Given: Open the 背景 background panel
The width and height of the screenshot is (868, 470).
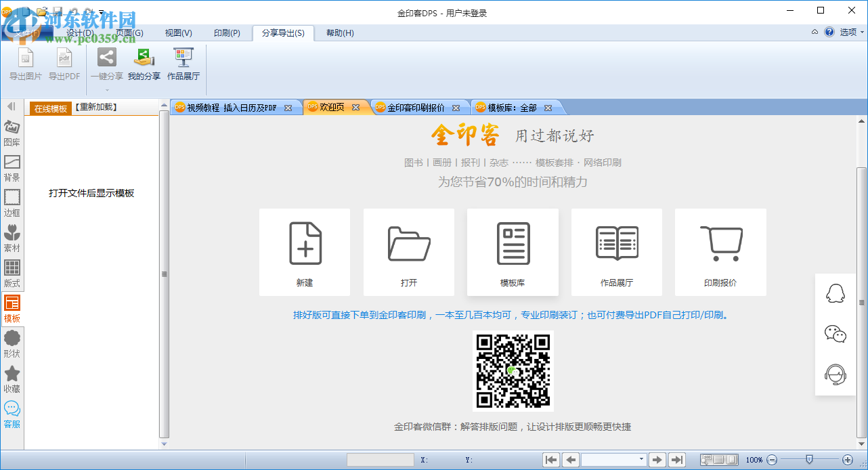Looking at the screenshot, I should pyautogui.click(x=11, y=168).
